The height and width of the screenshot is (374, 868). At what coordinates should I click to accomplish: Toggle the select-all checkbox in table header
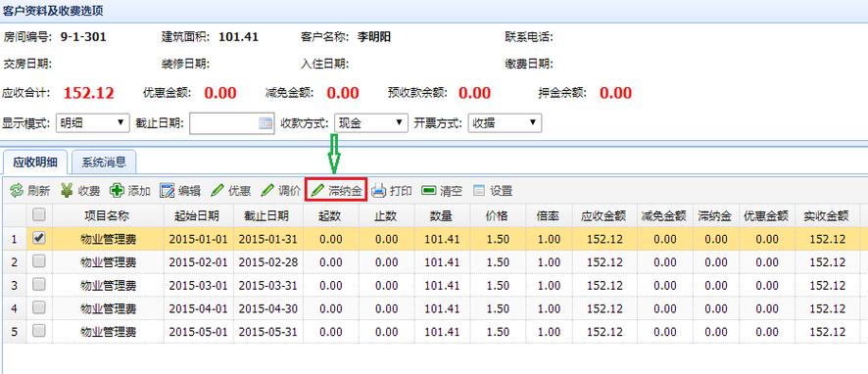coord(39,214)
